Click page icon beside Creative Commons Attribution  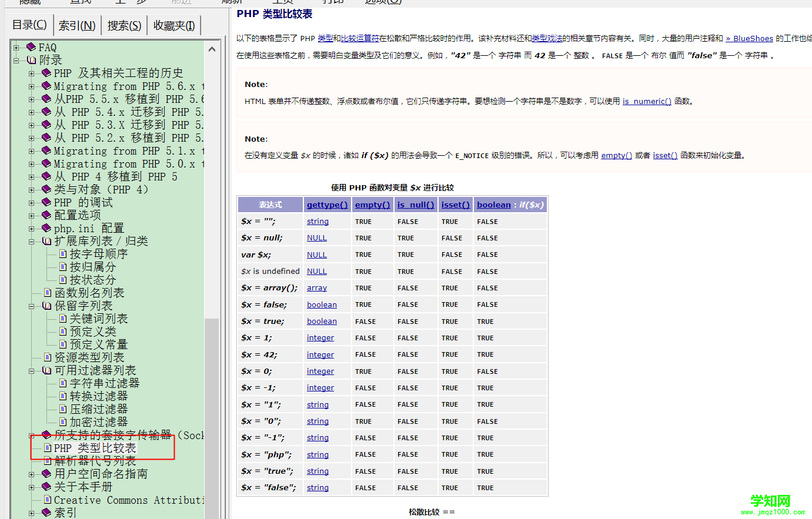(48, 500)
